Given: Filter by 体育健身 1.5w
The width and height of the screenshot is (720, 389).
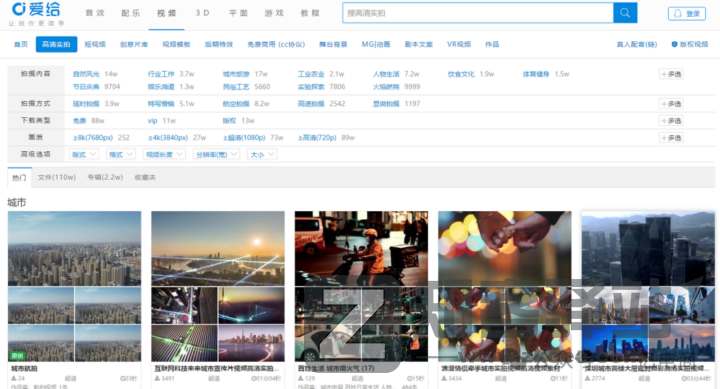Looking at the screenshot, I should (x=546, y=73).
